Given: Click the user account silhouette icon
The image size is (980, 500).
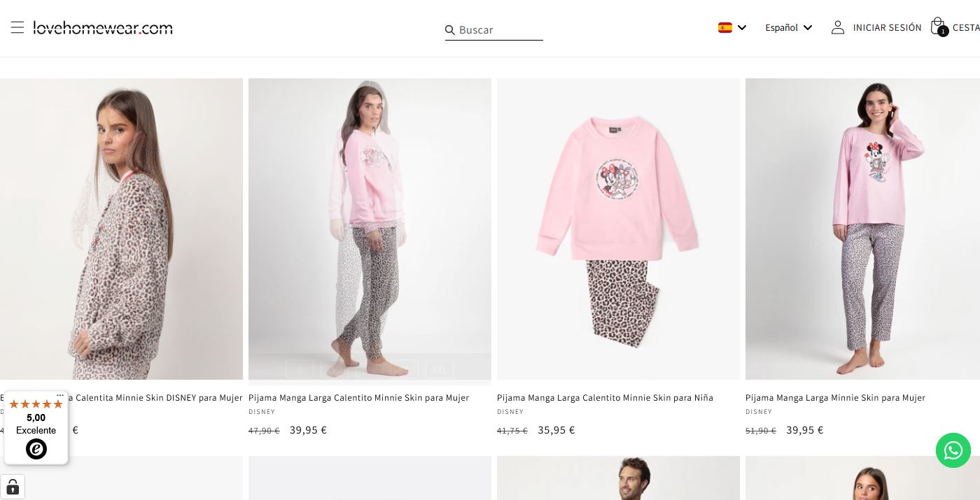Looking at the screenshot, I should click(837, 27).
